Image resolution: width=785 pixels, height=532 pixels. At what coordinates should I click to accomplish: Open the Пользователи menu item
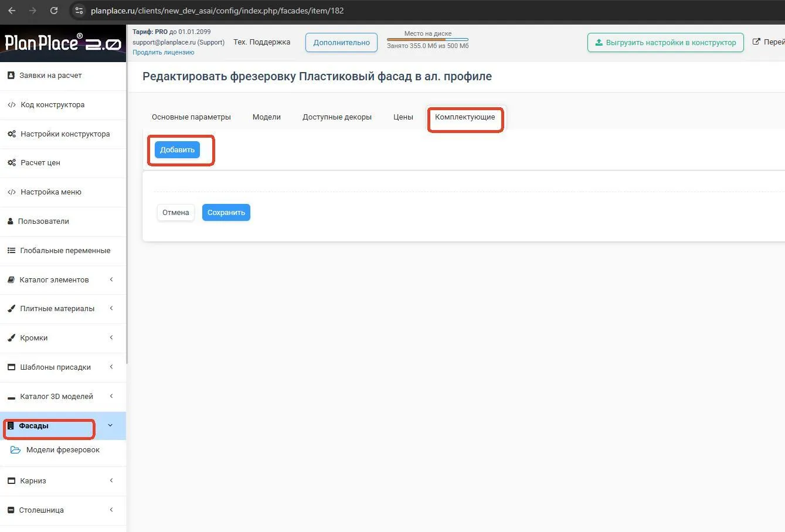63,221
